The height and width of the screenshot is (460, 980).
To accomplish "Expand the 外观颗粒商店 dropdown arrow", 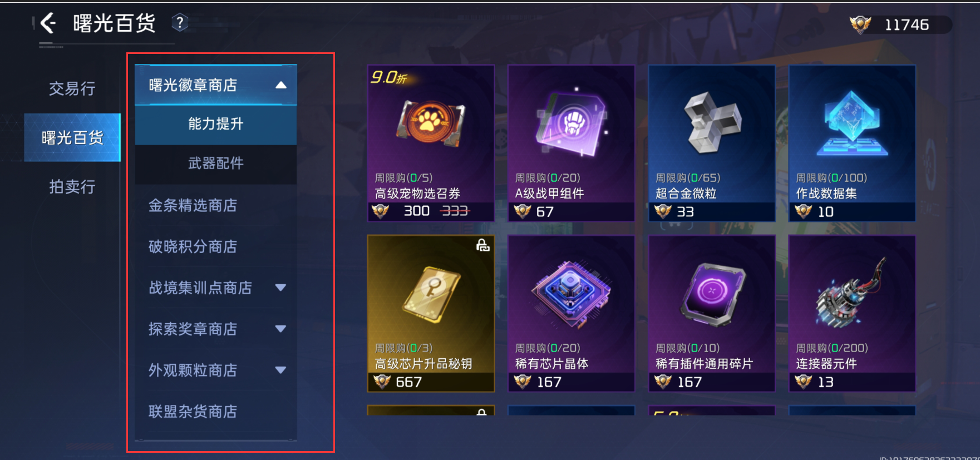I will click(x=280, y=370).
